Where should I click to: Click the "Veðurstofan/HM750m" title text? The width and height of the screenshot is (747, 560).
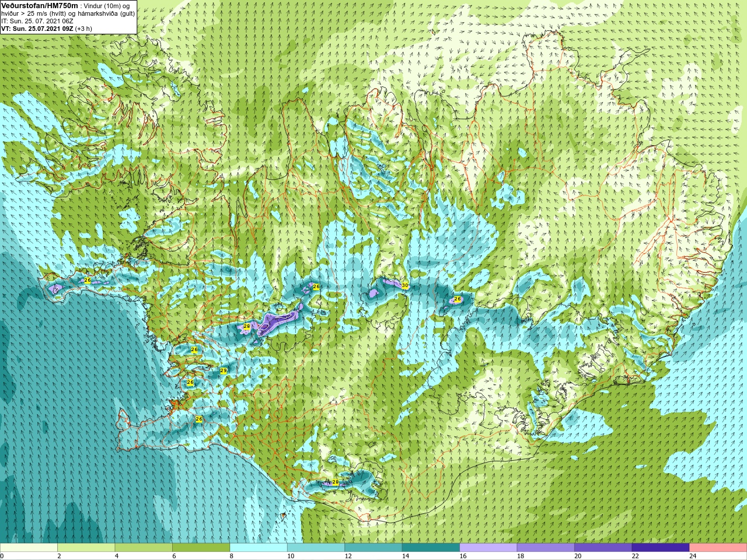click(x=40, y=6)
